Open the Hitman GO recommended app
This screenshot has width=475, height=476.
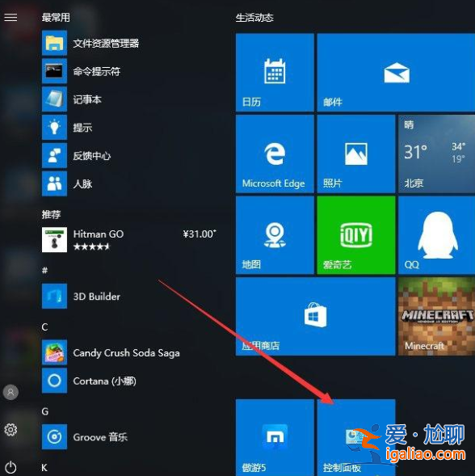click(x=131, y=240)
